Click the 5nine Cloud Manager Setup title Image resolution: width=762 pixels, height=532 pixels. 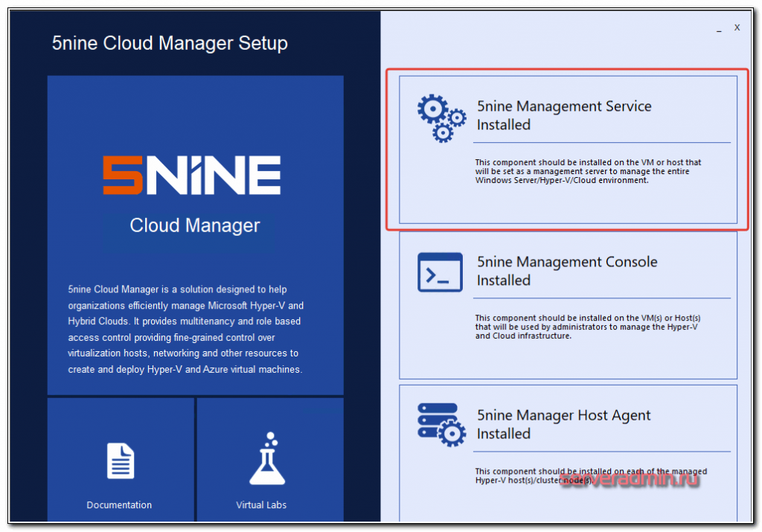point(170,43)
